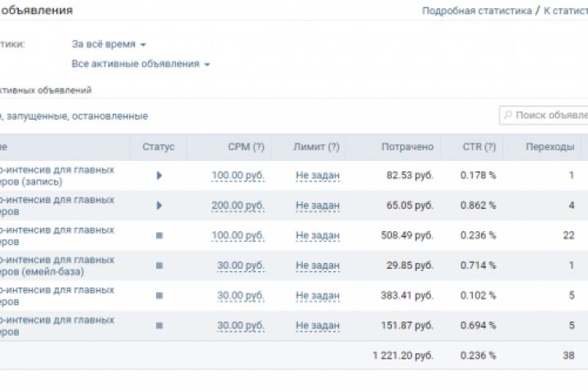Open 'Подробная статистика' link
Image resolution: width=588 pixels, height=392 pixels.
(x=476, y=11)
